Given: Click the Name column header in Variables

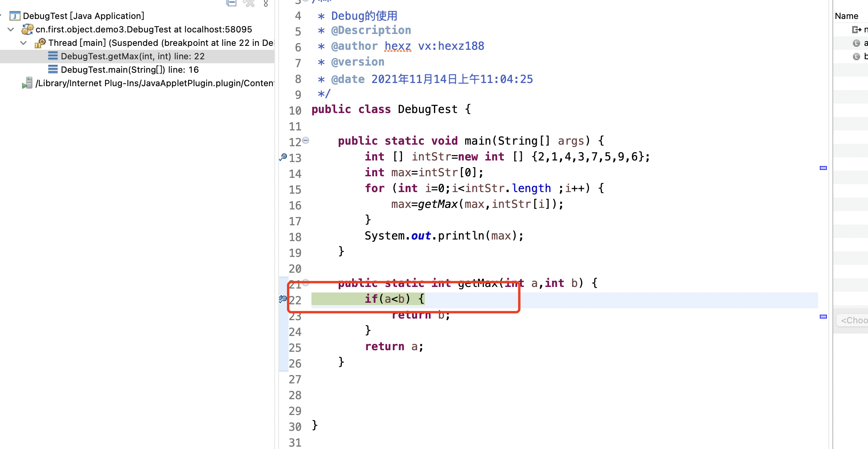Looking at the screenshot, I should [x=846, y=16].
